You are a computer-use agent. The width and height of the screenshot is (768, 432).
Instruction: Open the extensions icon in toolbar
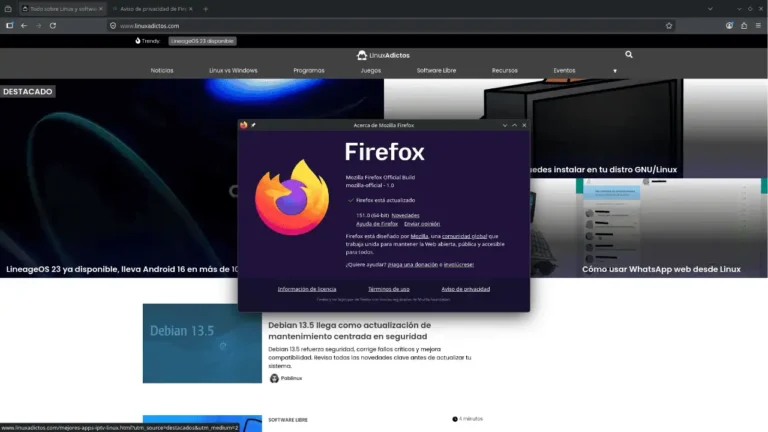point(744,25)
